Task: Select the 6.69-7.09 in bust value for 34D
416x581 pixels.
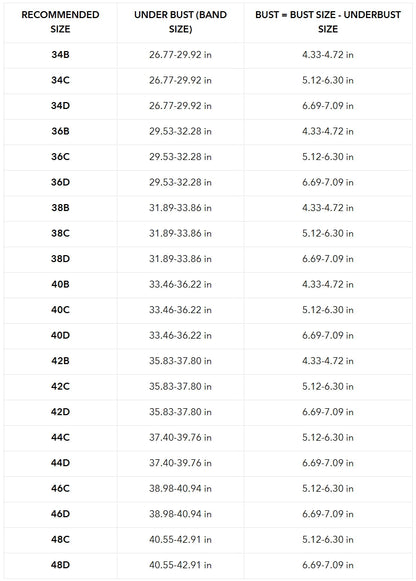Action: [x=328, y=106]
